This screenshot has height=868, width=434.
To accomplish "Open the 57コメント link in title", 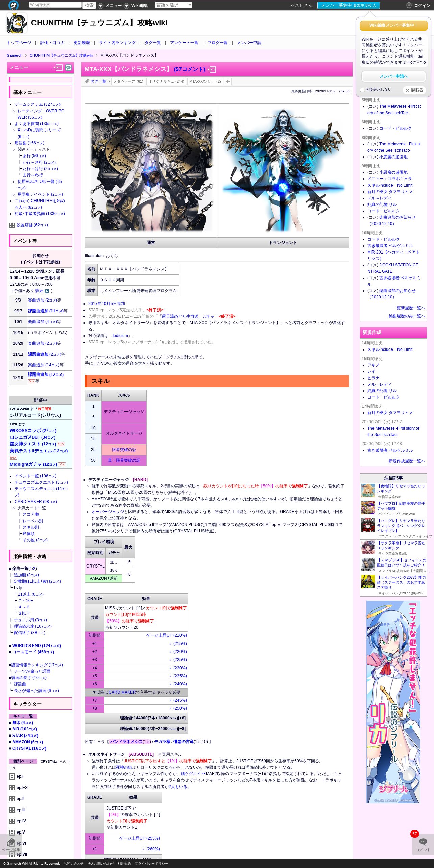I will click(190, 69).
